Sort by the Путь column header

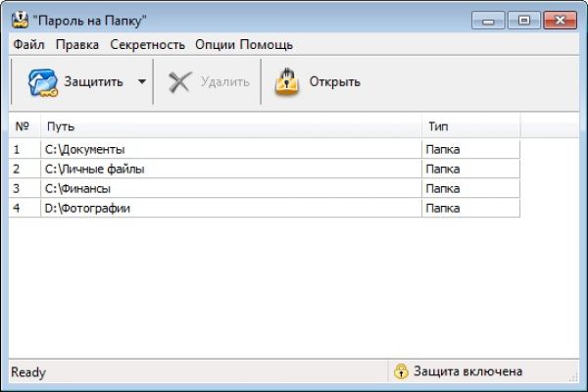click(230, 127)
